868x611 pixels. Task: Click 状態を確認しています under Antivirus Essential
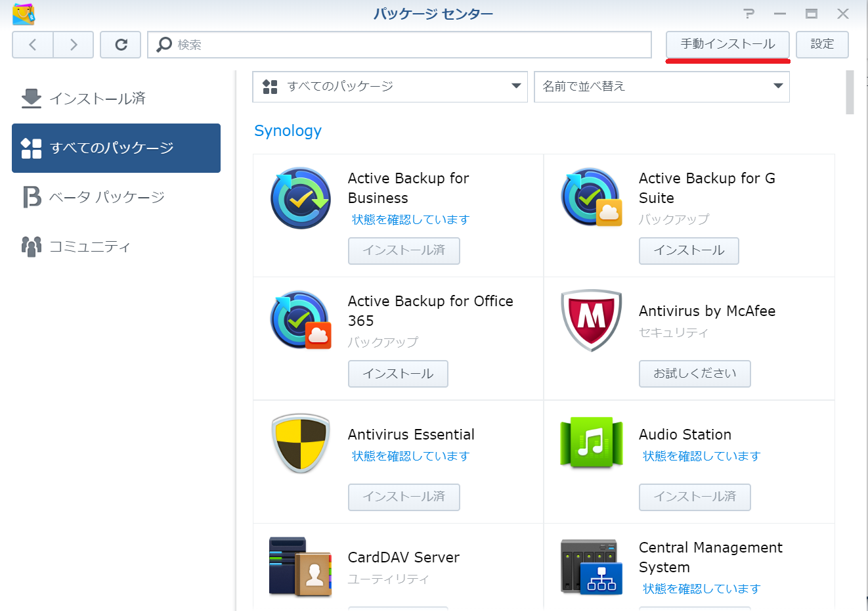411,456
